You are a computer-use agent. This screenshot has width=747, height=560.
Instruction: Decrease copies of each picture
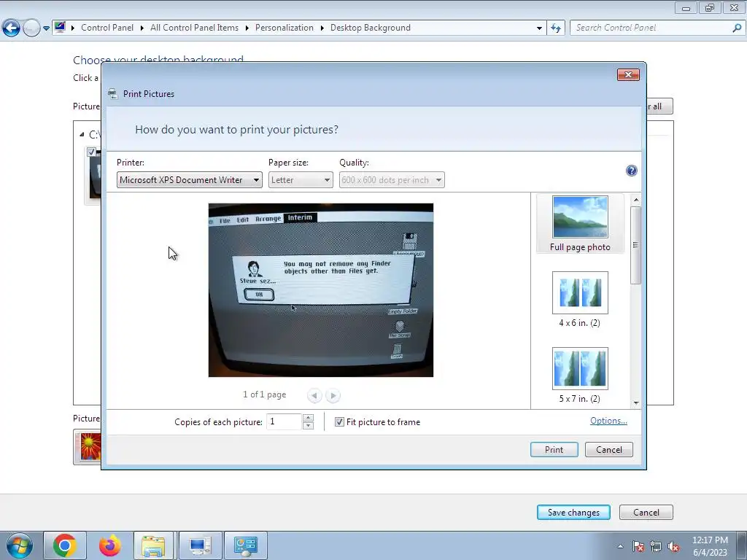[309, 426]
